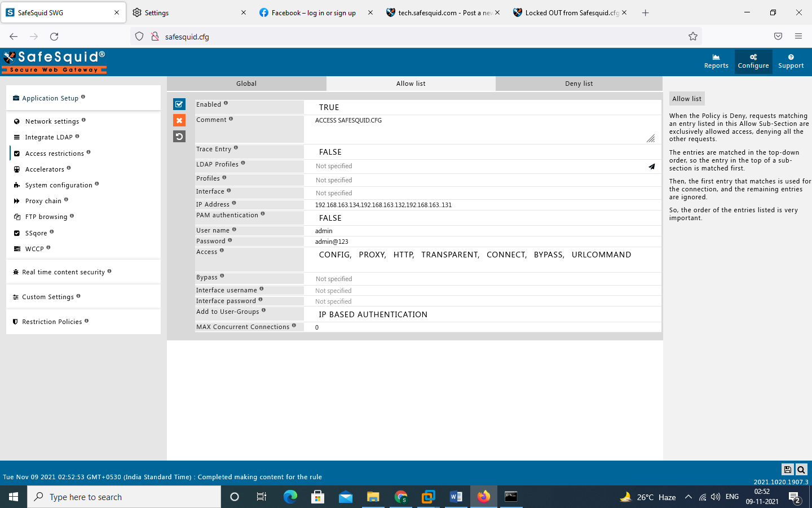This screenshot has width=812, height=508.
Task: Save the policy entry with checkmark icon
Action: coord(179,104)
